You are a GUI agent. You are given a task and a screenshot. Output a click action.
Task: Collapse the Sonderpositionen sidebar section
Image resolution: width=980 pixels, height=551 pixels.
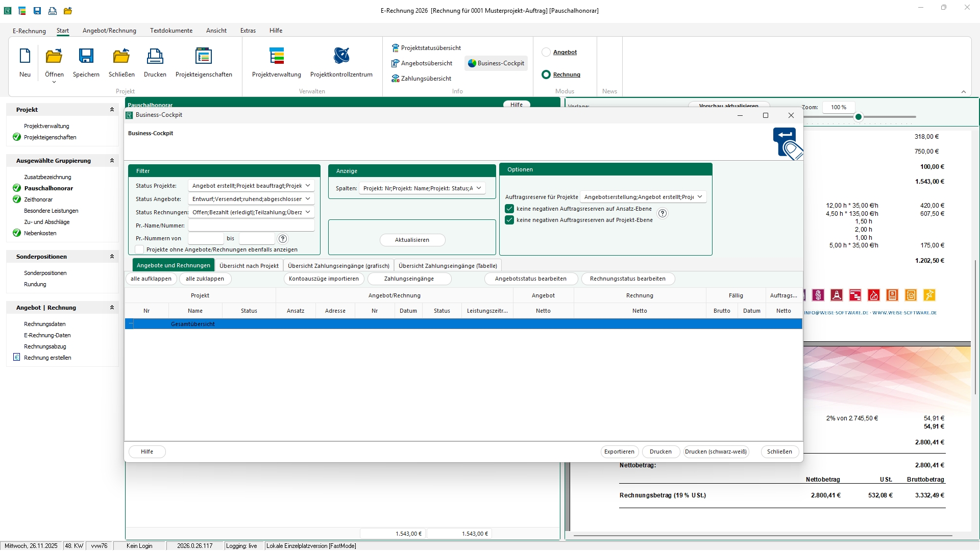click(112, 257)
